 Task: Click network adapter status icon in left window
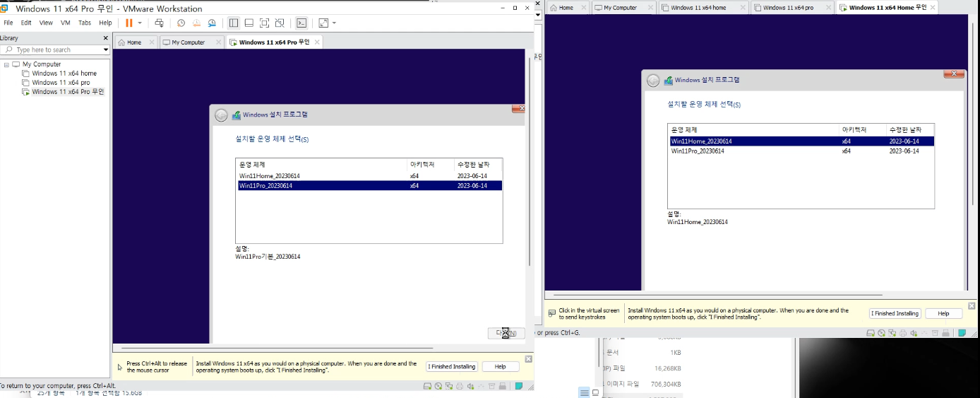448,386
